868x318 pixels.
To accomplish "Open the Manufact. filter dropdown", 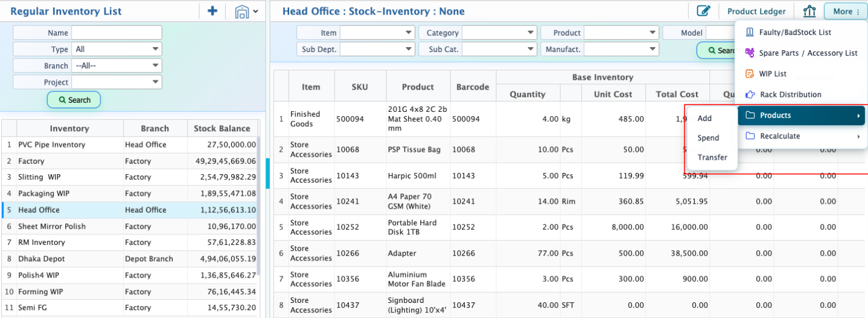I will click(621, 49).
